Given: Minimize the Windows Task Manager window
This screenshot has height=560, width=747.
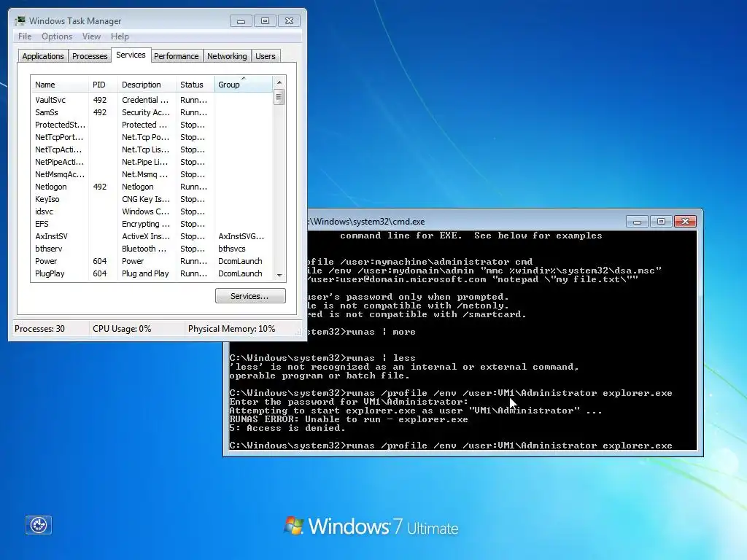Looking at the screenshot, I should coord(241,21).
